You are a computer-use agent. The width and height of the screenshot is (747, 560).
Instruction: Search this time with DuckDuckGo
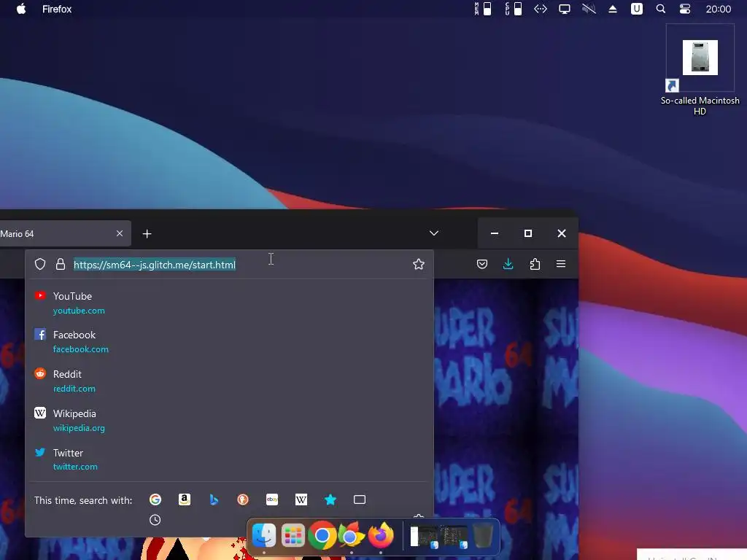(x=243, y=499)
